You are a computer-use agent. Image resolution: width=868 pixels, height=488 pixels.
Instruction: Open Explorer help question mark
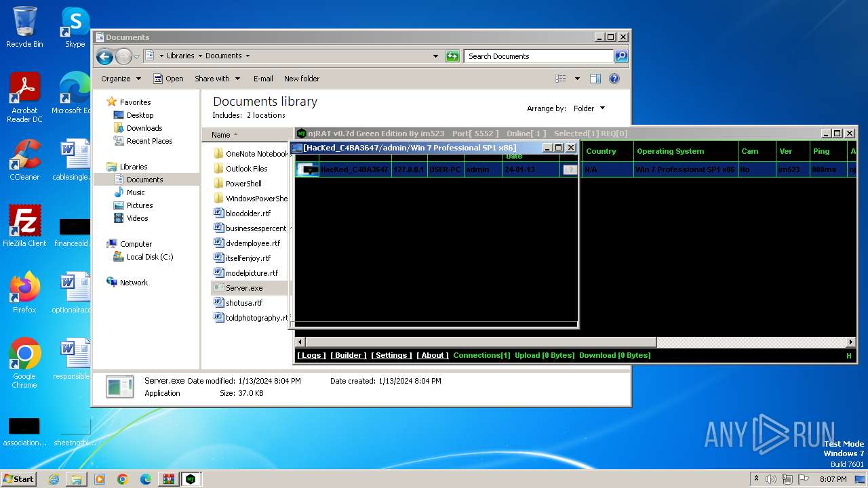tap(614, 79)
